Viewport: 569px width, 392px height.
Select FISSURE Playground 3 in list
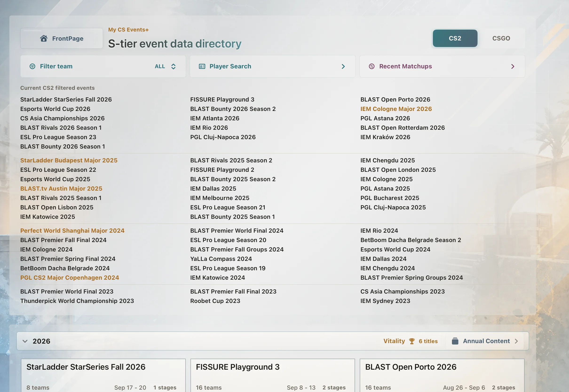point(222,99)
